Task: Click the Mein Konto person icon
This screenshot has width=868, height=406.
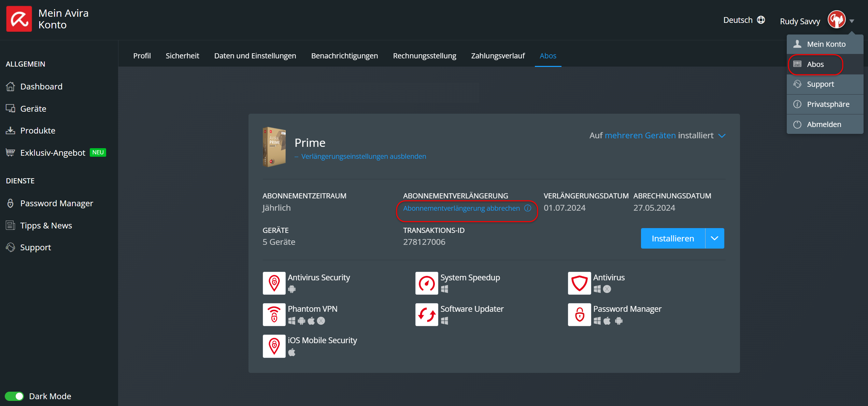Action: 797,44
